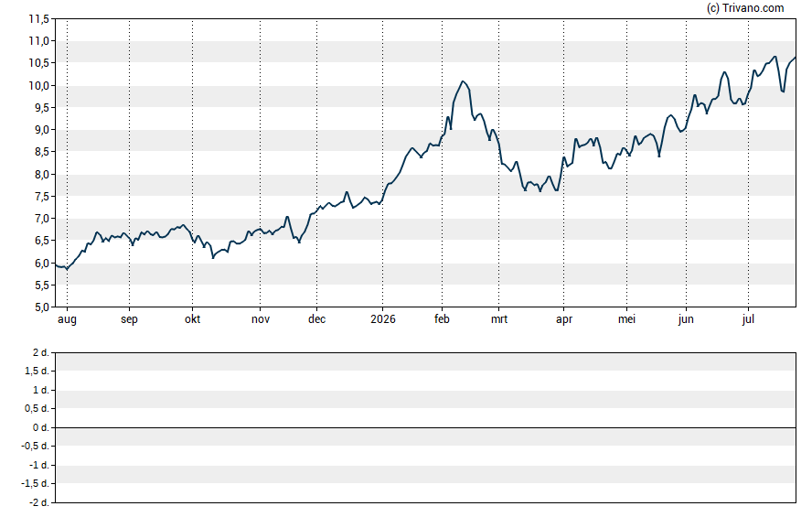Select the 5,0 price axis label

(42, 307)
